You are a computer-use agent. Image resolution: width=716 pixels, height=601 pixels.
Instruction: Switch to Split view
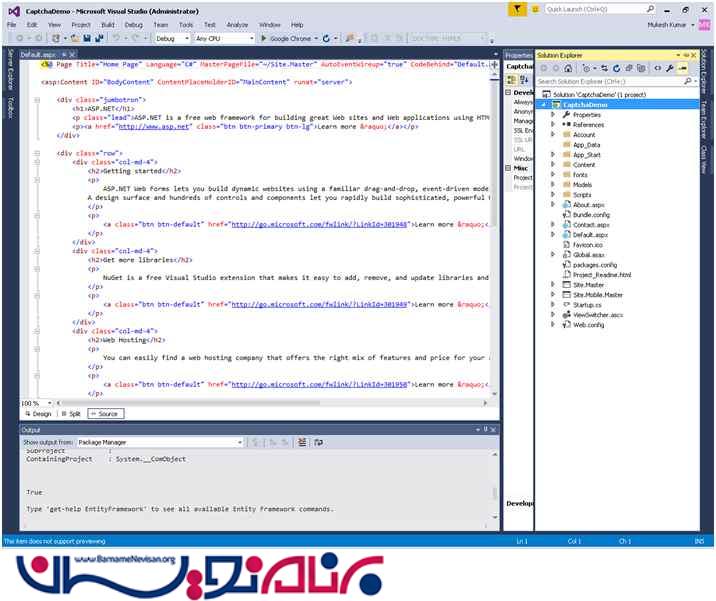[71, 414]
